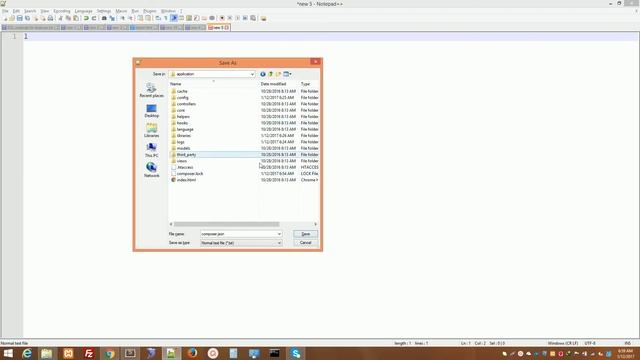The width and height of the screenshot is (640, 360).
Task: Expand the File name dropdown arrow
Action: [x=279, y=234]
